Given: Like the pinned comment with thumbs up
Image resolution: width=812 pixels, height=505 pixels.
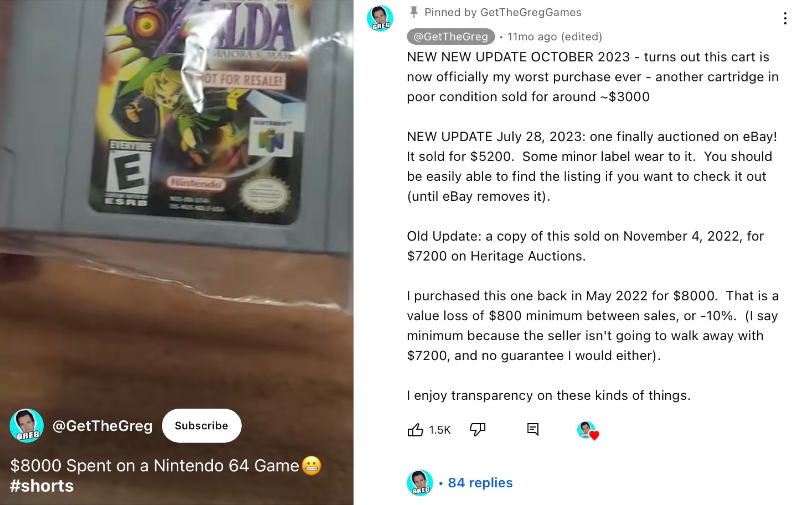Looking at the screenshot, I should pos(415,429).
